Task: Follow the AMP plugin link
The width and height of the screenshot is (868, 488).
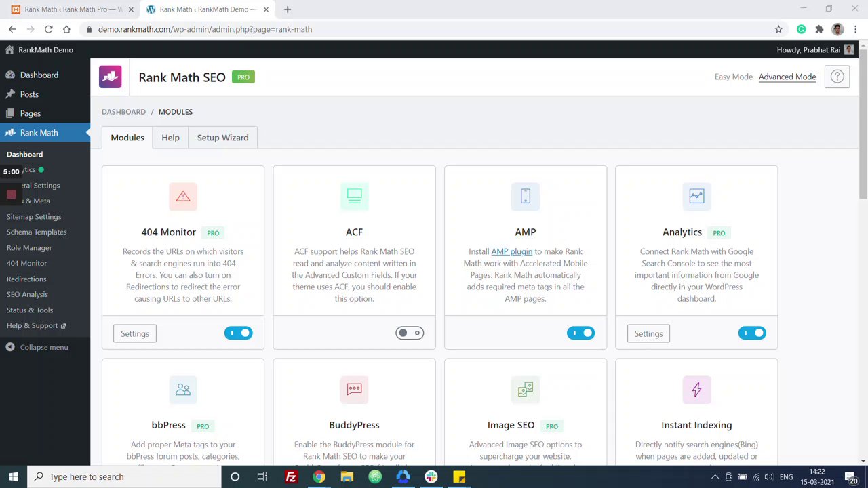Action: [x=511, y=251]
